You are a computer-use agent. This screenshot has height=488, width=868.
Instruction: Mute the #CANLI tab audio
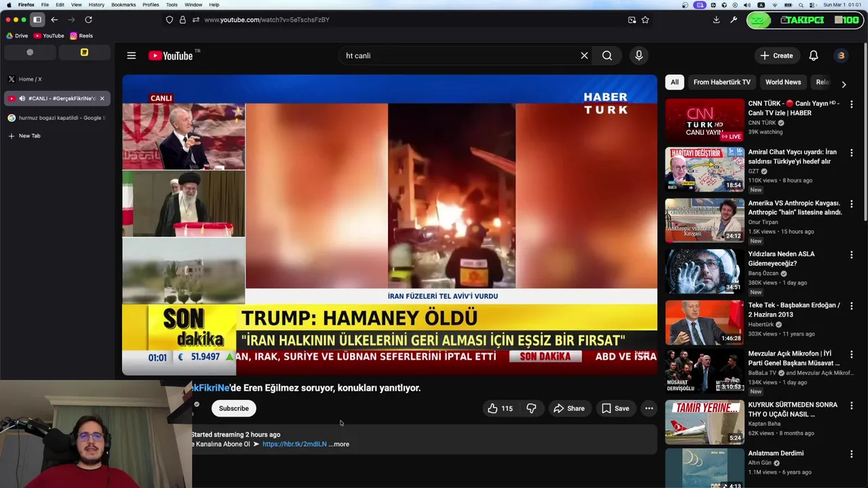[22, 98]
